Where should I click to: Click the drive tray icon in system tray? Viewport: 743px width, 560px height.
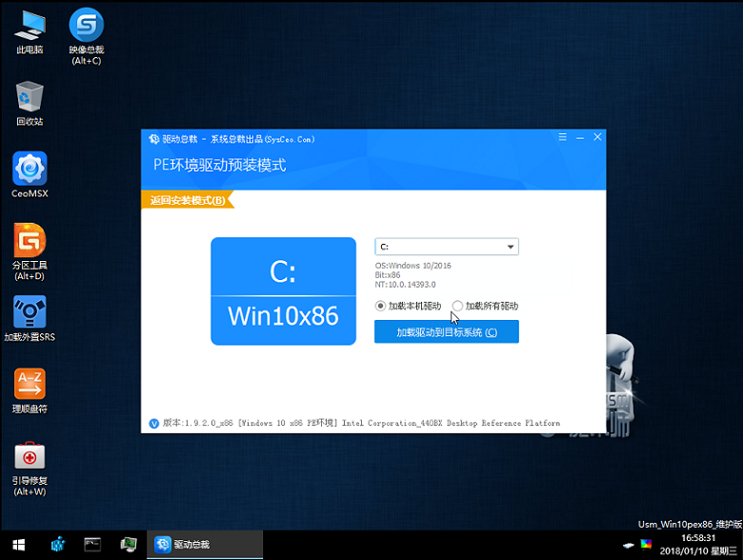[629, 546]
